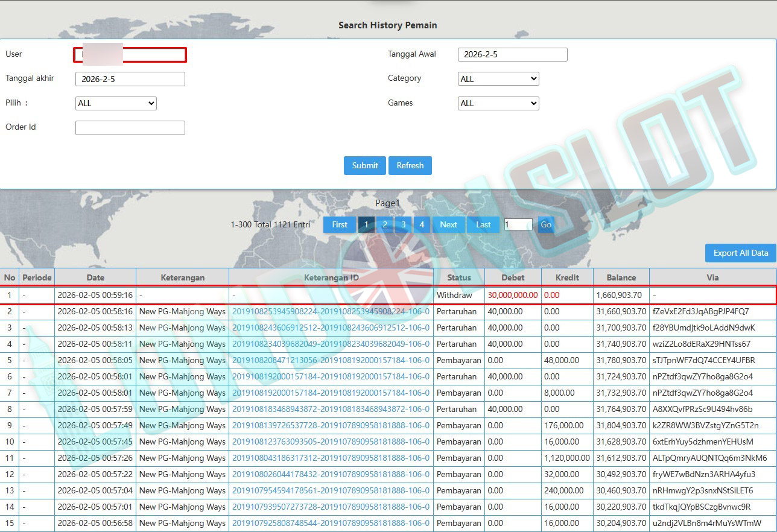Image resolution: width=777 pixels, height=532 pixels.
Task: Jump to page 3 in pagination
Action: 403,224
